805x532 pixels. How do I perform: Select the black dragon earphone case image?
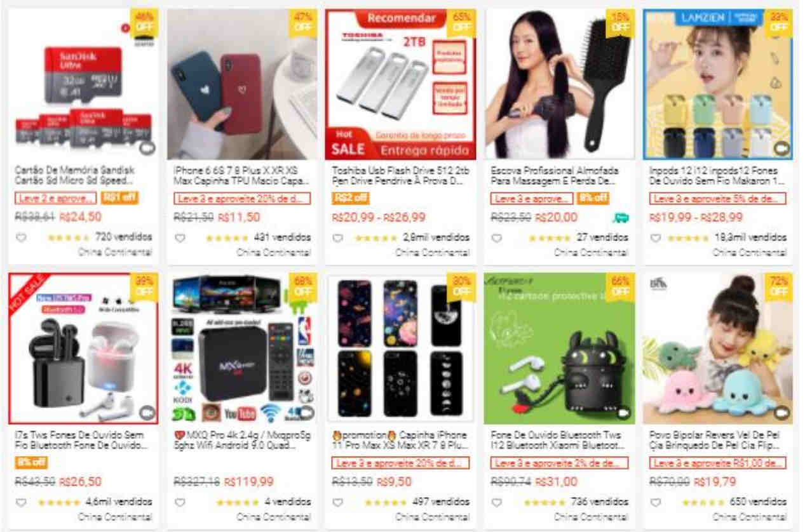pyautogui.click(x=559, y=349)
